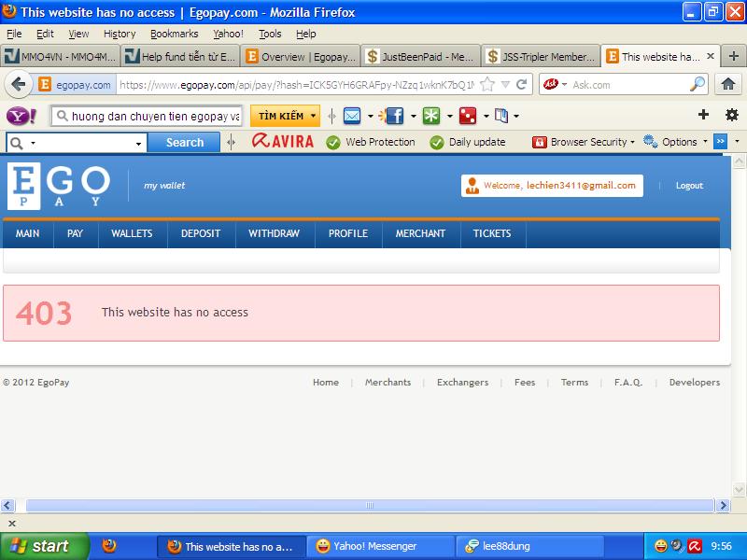
Task: Launch Firefox from quick launch icon
Action: click(109, 546)
